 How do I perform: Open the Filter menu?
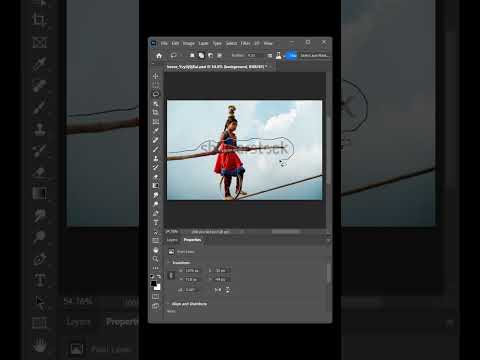[x=246, y=43]
